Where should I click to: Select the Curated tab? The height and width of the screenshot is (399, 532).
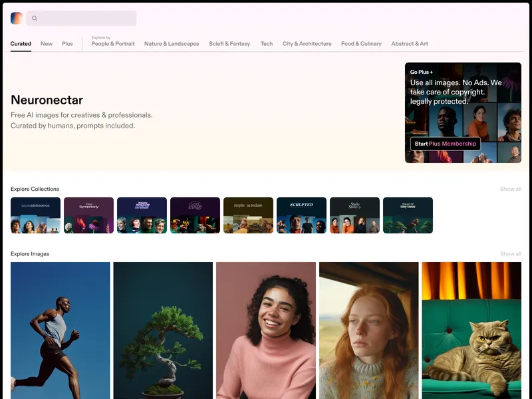click(21, 44)
